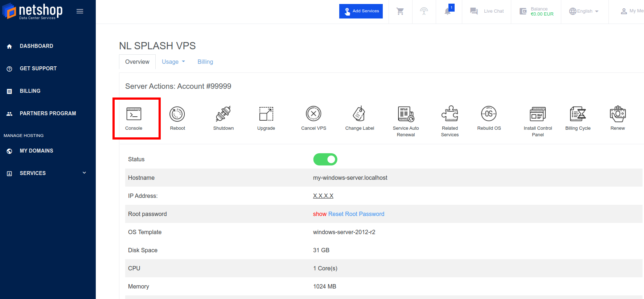Click the windows-server-2012-r2 OS template value
Viewport: 644px width, 299px height.
coord(344,232)
